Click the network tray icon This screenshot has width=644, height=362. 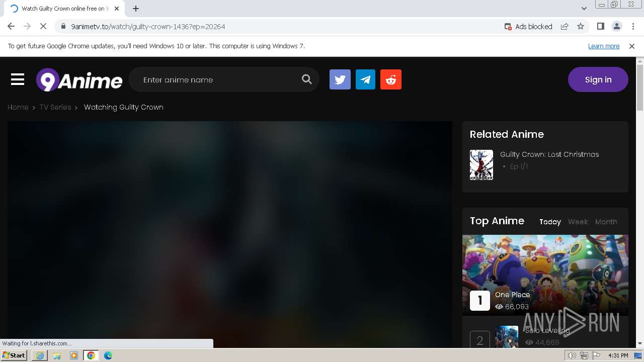584,355
